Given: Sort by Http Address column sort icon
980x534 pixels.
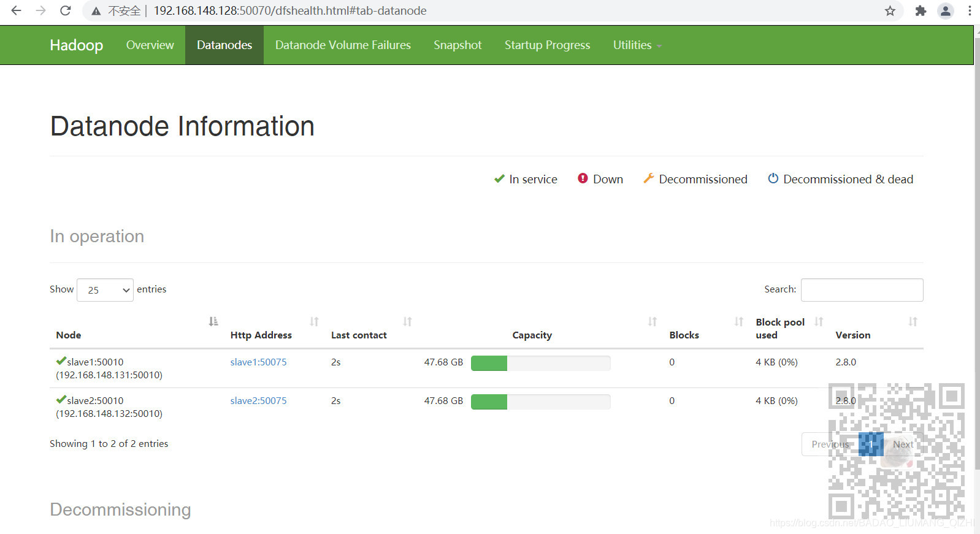Looking at the screenshot, I should click(x=315, y=321).
